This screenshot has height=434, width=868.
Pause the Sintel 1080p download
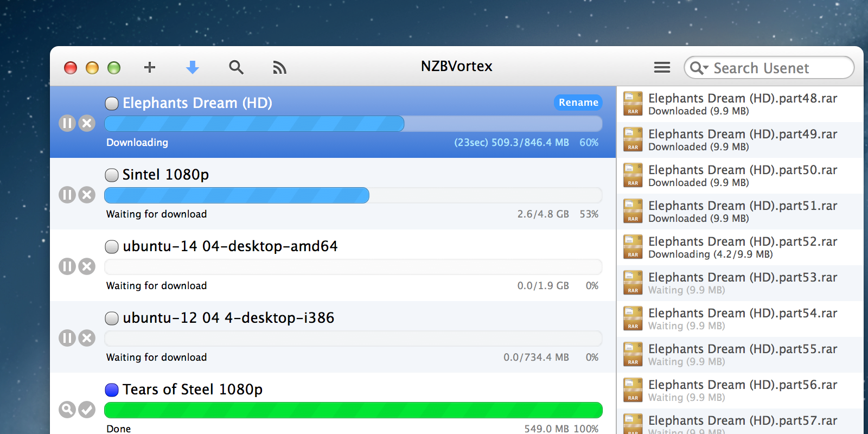67,195
